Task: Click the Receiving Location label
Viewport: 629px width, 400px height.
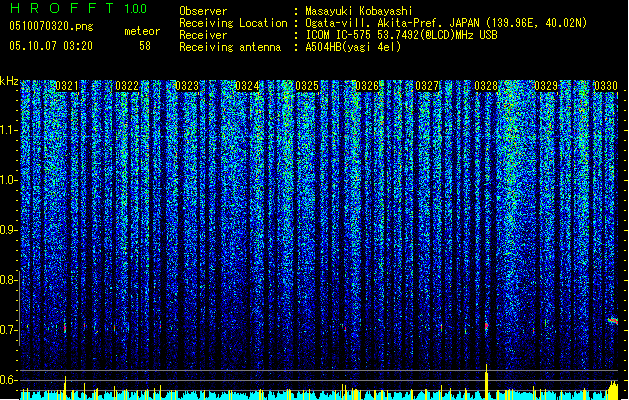Action: coord(233,23)
